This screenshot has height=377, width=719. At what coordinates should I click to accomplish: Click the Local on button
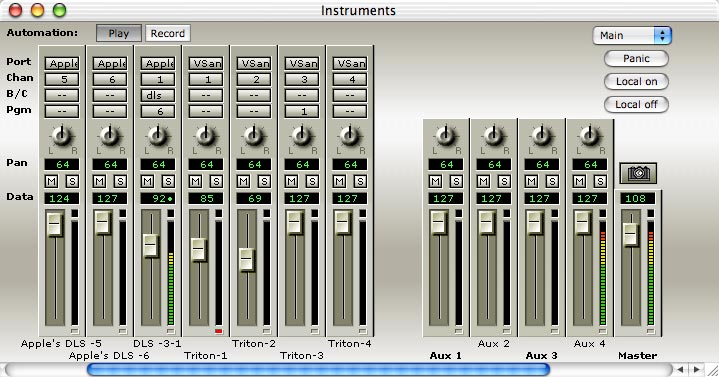636,81
